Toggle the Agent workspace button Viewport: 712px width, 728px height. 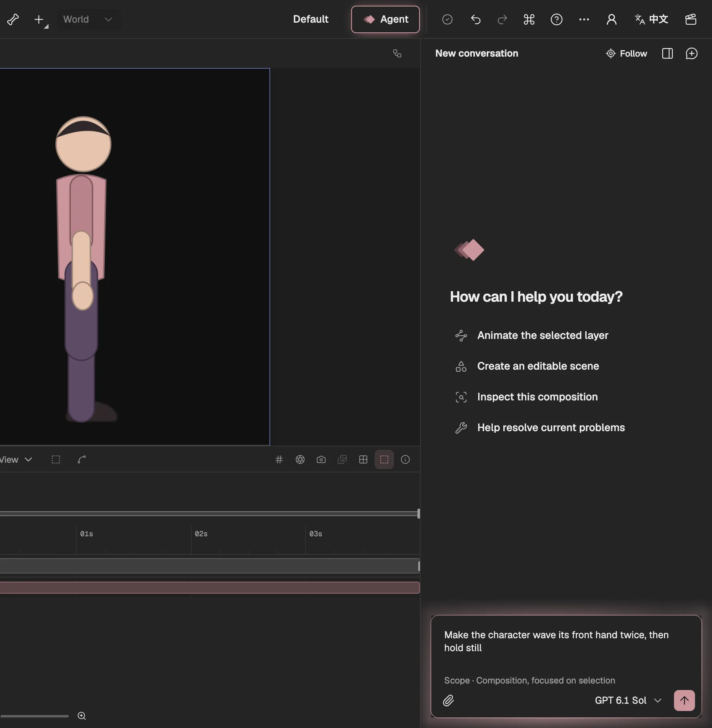pos(385,19)
